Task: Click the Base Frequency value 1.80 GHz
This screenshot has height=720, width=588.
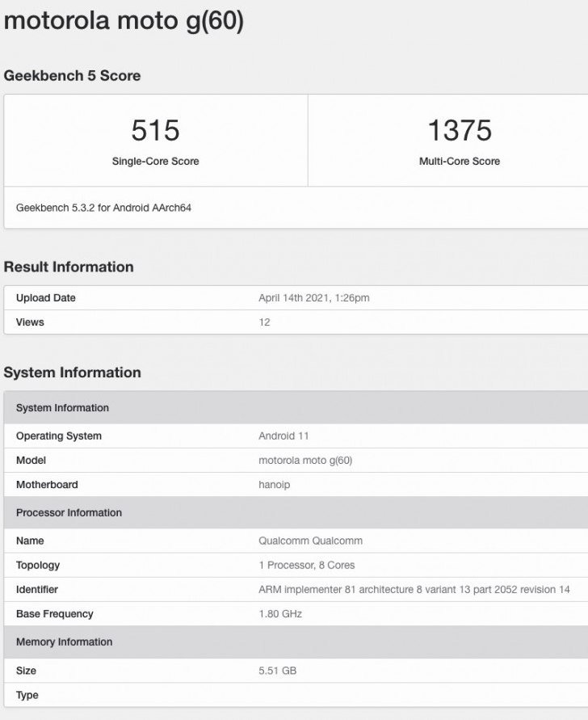Action: 280,613
